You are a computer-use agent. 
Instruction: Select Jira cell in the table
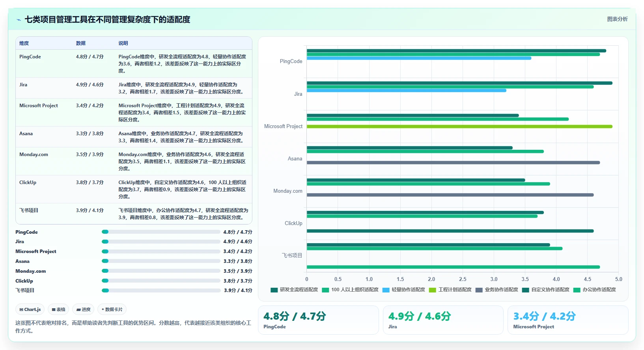point(23,85)
